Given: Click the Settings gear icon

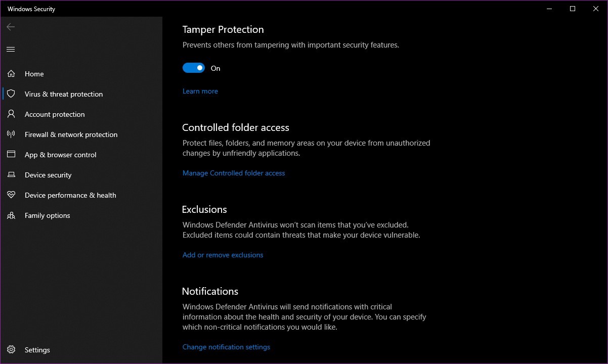Looking at the screenshot, I should click(x=11, y=350).
